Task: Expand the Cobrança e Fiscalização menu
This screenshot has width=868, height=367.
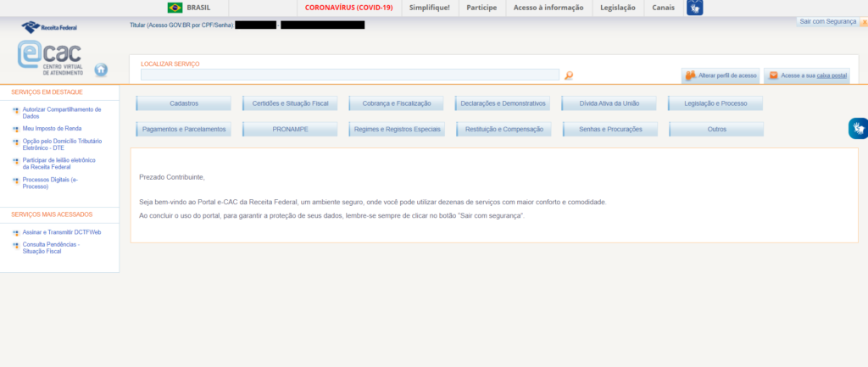Action: [x=397, y=103]
